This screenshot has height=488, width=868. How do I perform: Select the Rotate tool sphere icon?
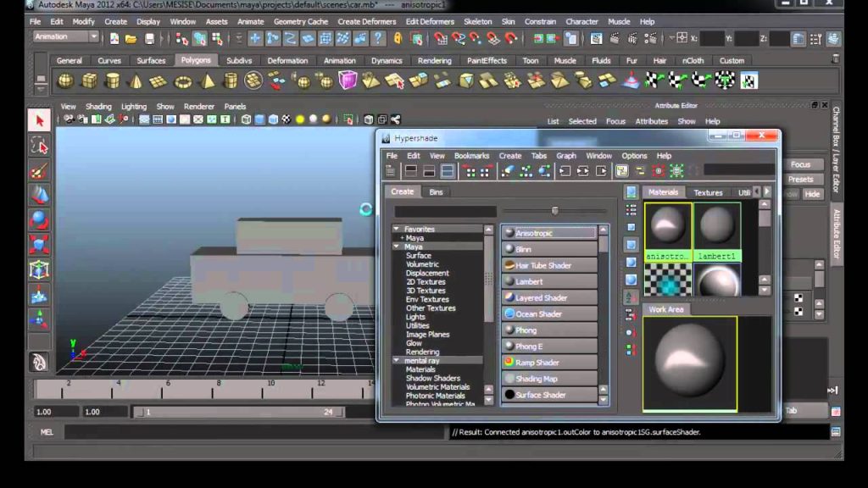point(39,219)
